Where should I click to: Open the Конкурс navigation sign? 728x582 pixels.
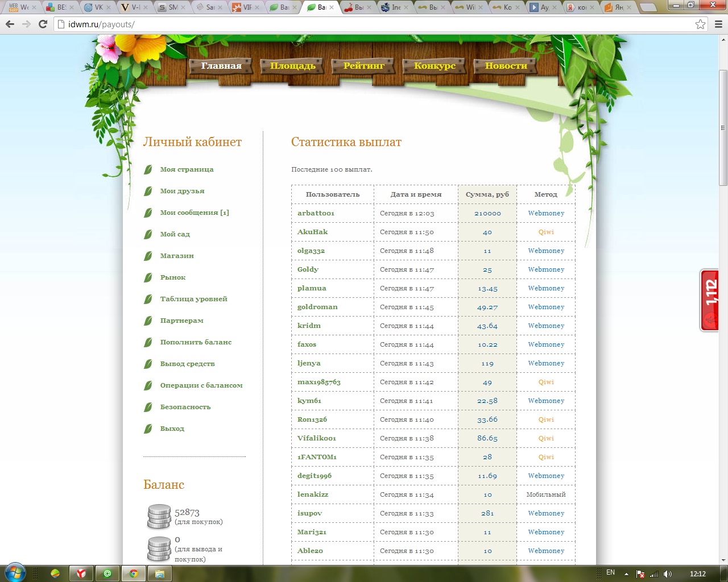click(x=435, y=66)
